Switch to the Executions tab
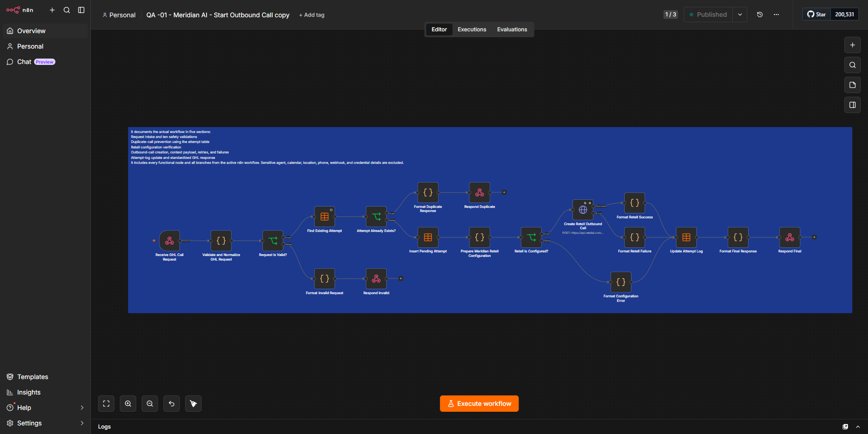The image size is (868, 434). [x=472, y=30]
